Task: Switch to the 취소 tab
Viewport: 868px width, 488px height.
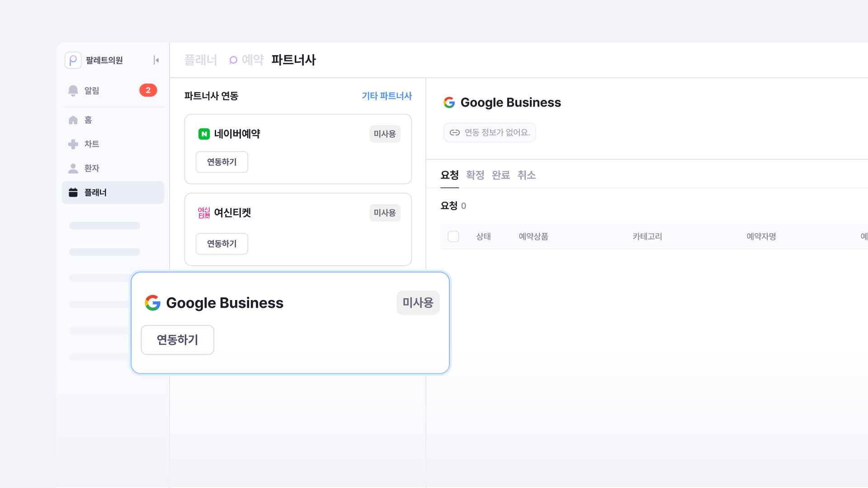Action: coord(527,175)
